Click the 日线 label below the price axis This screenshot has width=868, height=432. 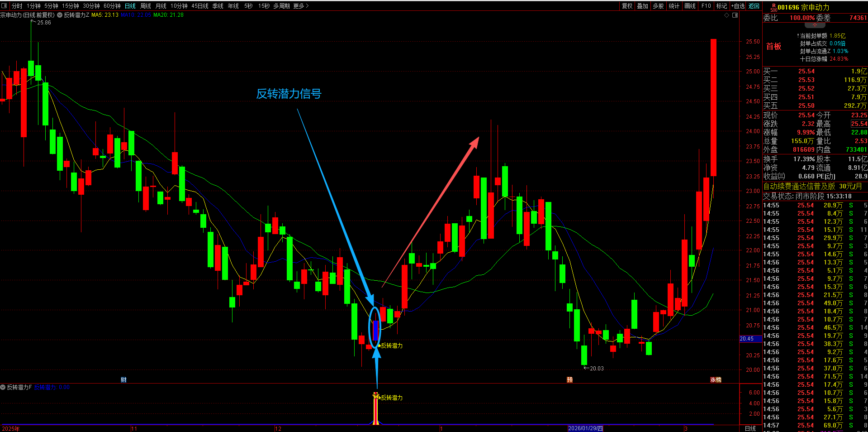750,428
